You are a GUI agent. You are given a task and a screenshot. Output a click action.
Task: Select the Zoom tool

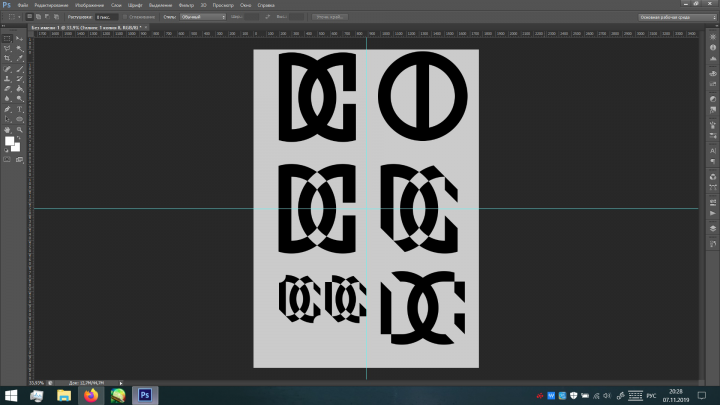19,130
